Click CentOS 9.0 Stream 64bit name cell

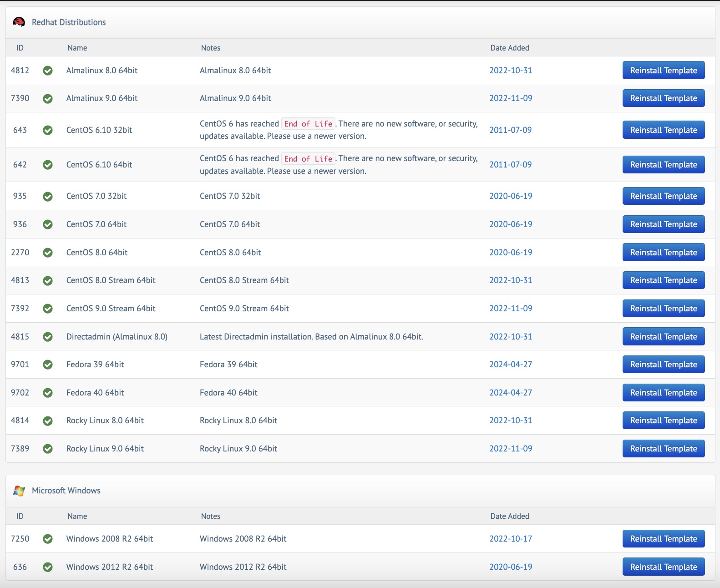coord(111,308)
